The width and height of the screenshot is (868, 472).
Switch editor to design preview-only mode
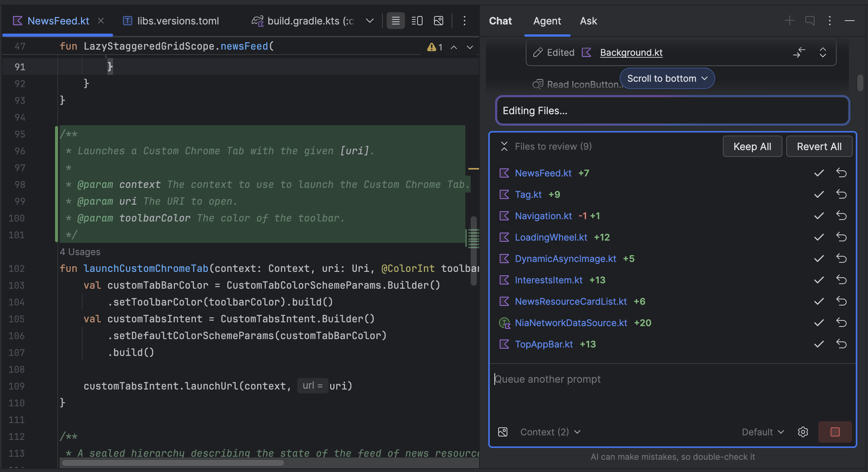[x=439, y=21]
